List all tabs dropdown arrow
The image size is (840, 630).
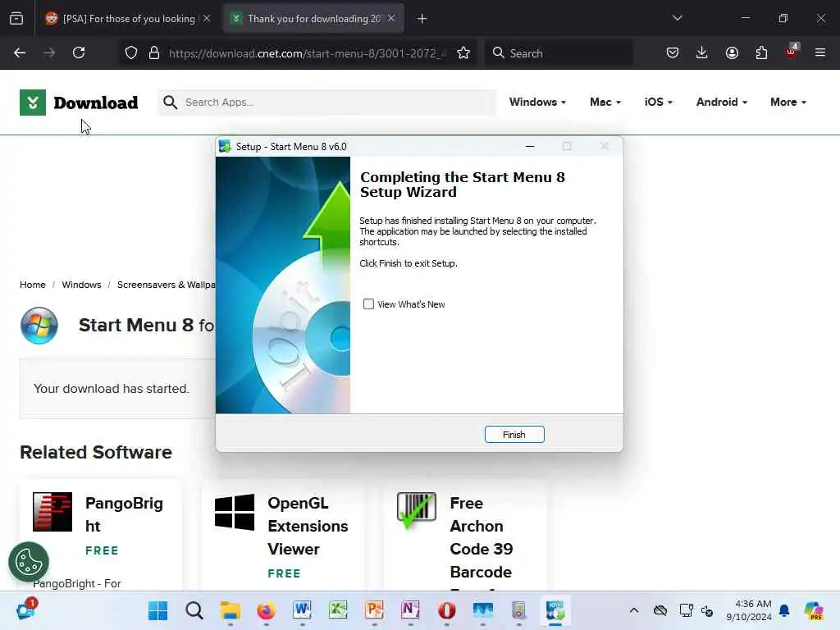pos(677,18)
